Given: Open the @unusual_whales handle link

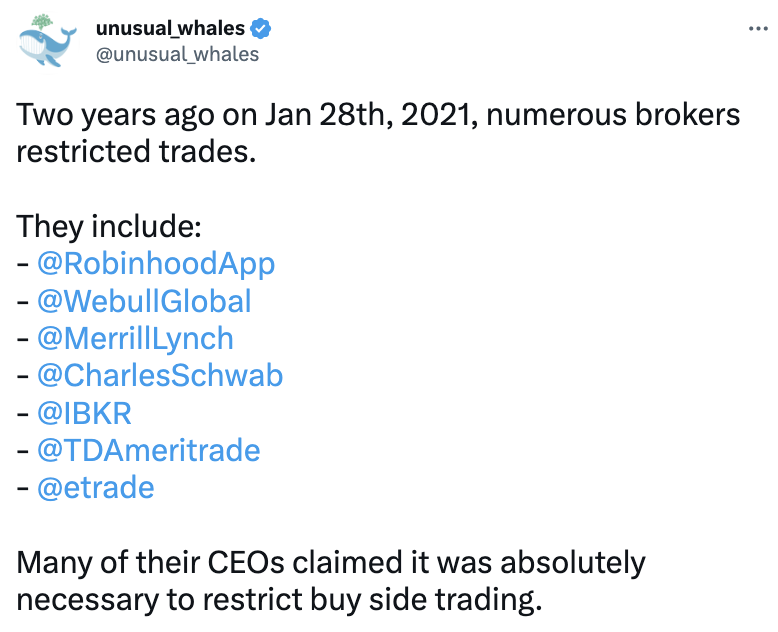Looking at the screenshot, I should [x=177, y=54].
